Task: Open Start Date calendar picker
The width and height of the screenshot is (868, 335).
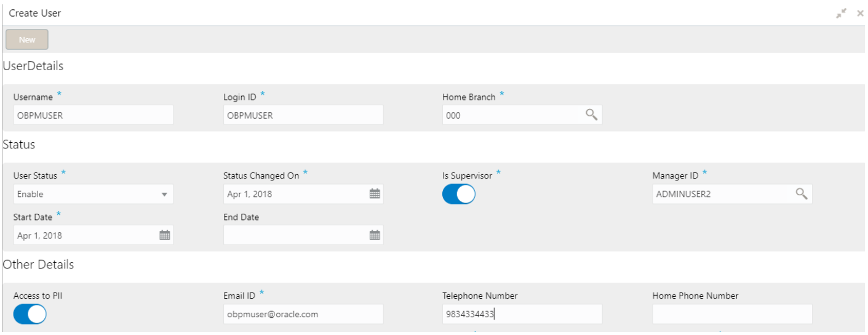Action: click(164, 235)
